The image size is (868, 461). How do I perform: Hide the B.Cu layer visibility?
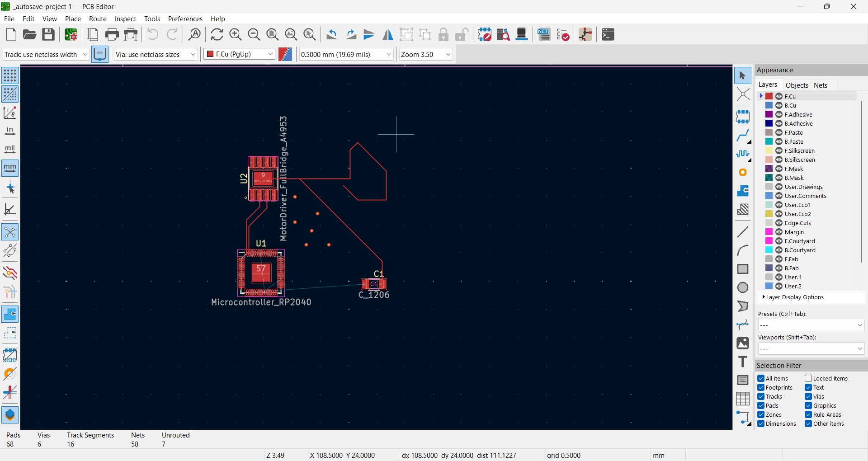779,106
